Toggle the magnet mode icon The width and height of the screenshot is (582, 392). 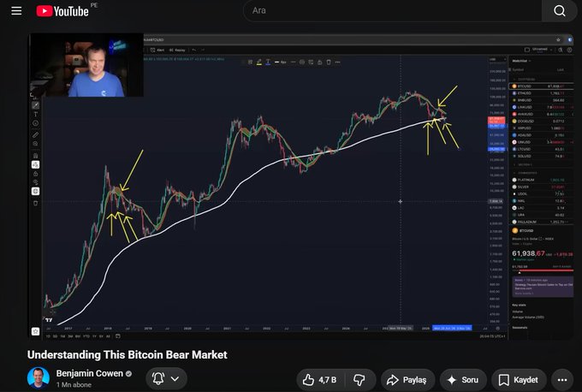click(36, 156)
